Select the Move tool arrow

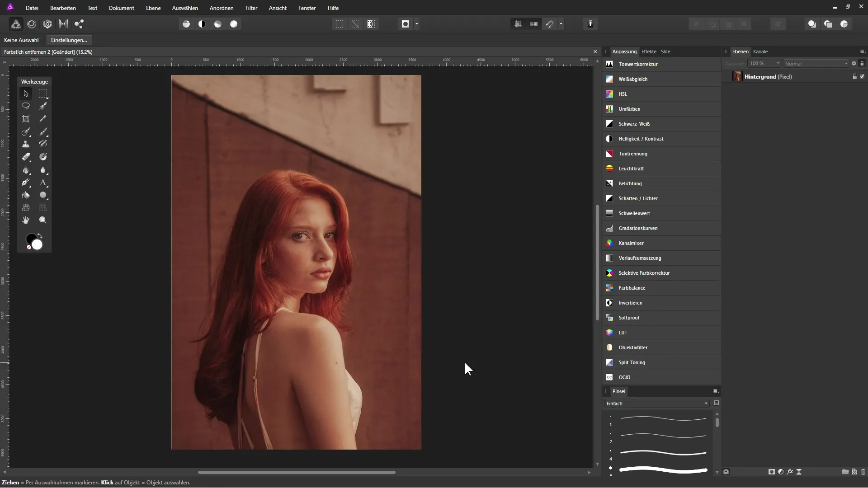pos(26,94)
